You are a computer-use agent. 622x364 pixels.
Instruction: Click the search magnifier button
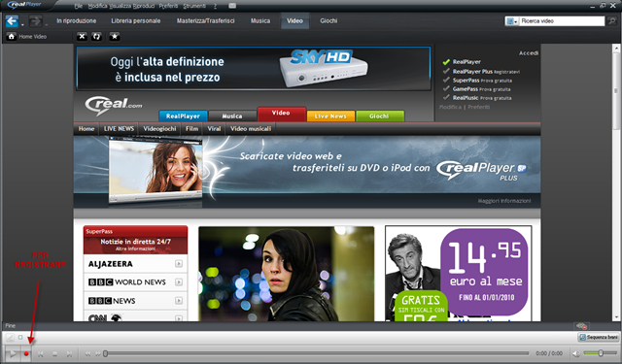pyautogui.click(x=611, y=21)
